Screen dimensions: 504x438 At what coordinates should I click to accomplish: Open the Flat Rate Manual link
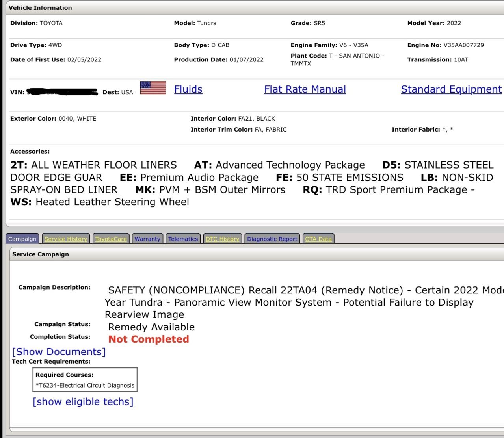tap(305, 89)
